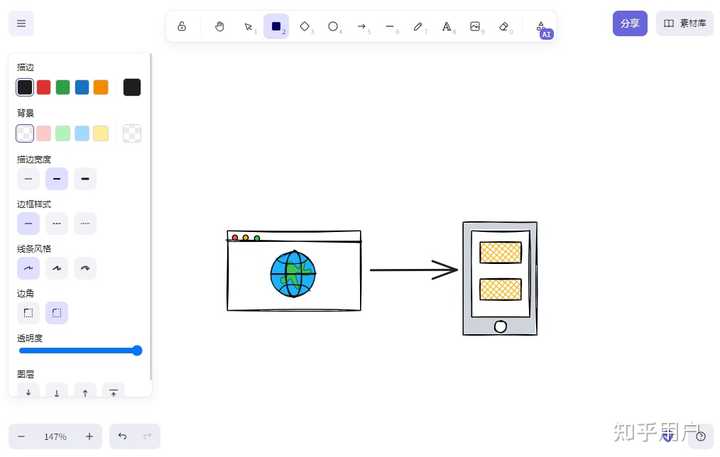This screenshot has width=720, height=457.
Task: Bring layer to front
Action: [113, 390]
